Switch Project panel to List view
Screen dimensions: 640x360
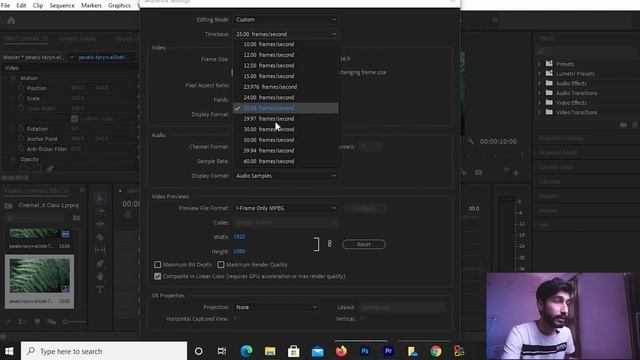point(22,322)
